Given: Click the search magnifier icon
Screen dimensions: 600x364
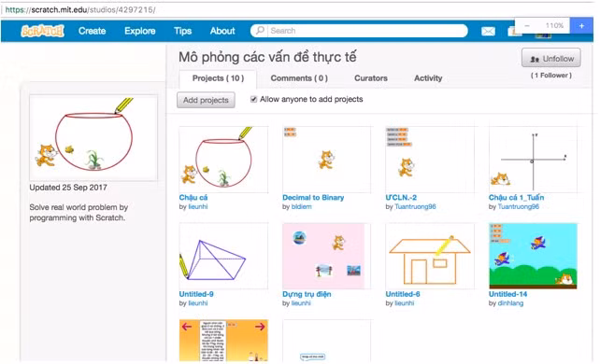Looking at the screenshot, I should [260, 31].
